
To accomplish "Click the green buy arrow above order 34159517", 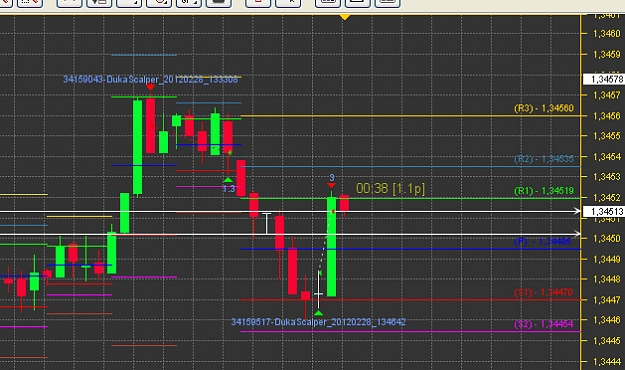I will point(318,313).
